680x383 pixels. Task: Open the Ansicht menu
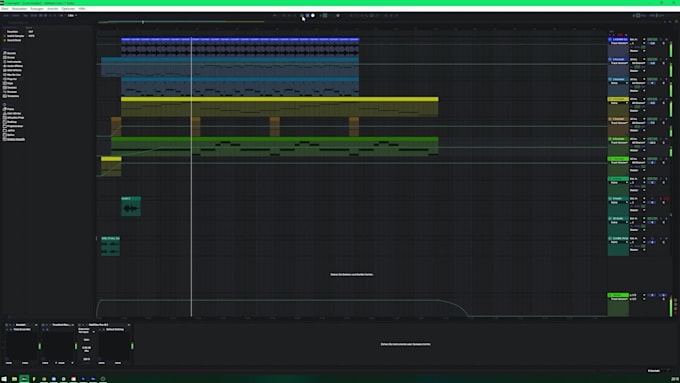coord(52,9)
